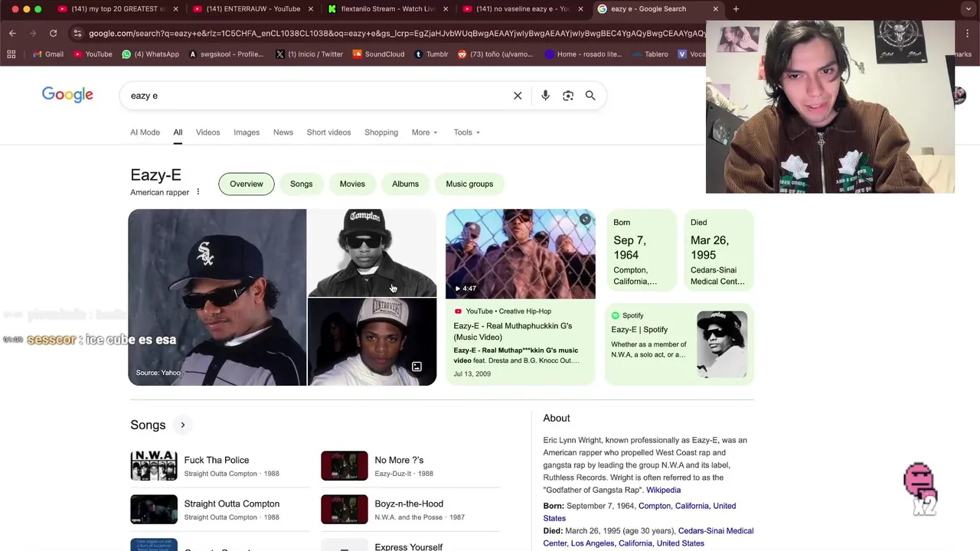The image size is (980, 551).
Task: Open the Tools dropdown
Action: coord(466,132)
